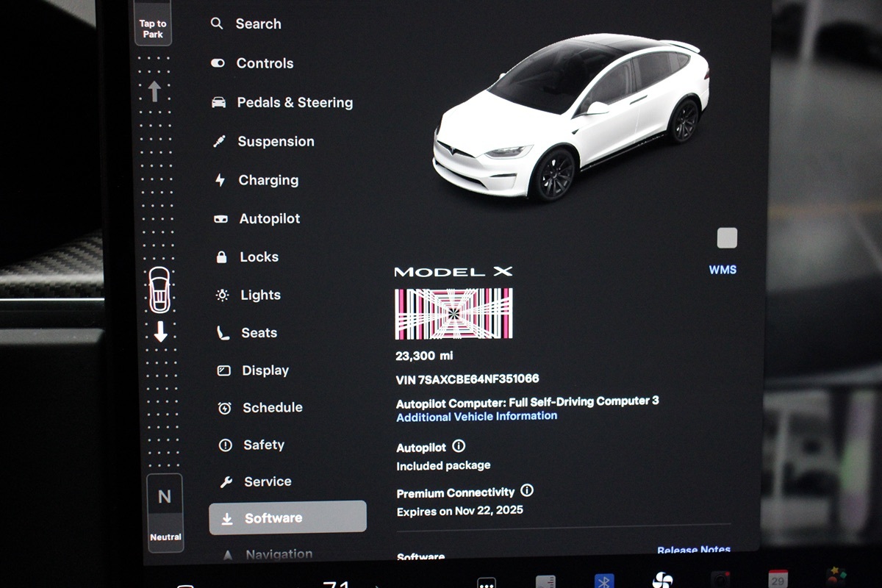This screenshot has height=588, width=882.
Task: Open the Search menu item
Action: [257, 24]
